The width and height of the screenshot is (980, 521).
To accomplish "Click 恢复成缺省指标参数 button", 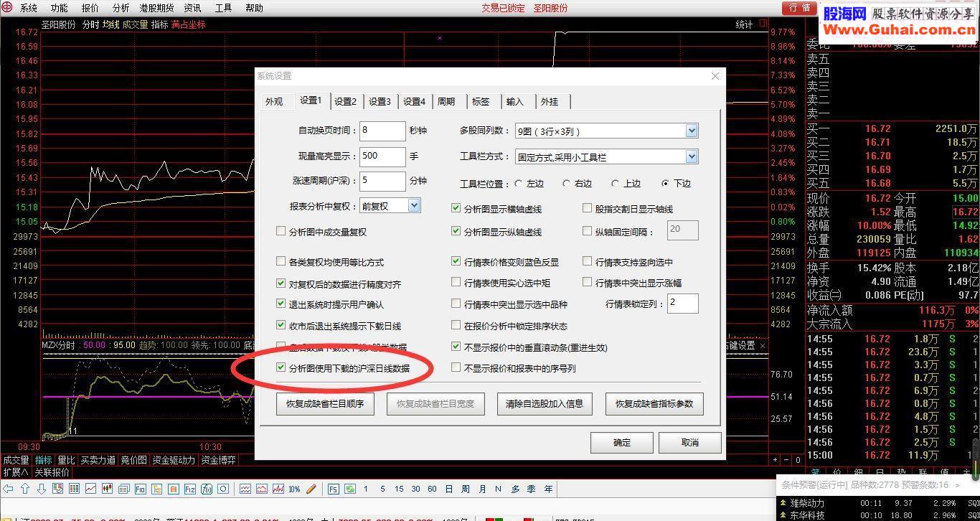I will (654, 403).
